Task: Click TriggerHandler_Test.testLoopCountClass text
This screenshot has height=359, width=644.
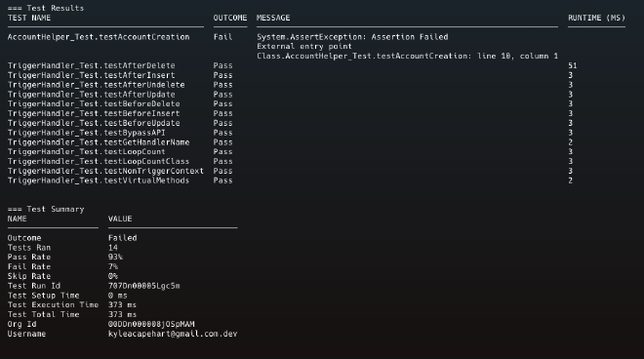Action: 99,161
